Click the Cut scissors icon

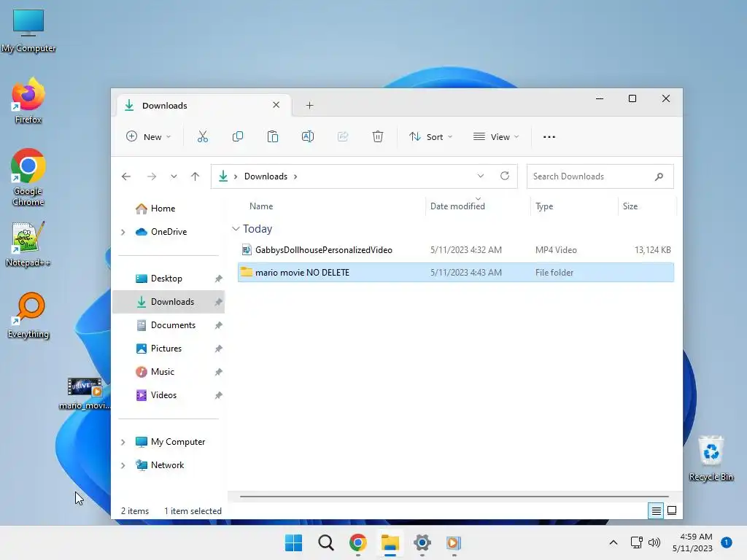coord(203,136)
